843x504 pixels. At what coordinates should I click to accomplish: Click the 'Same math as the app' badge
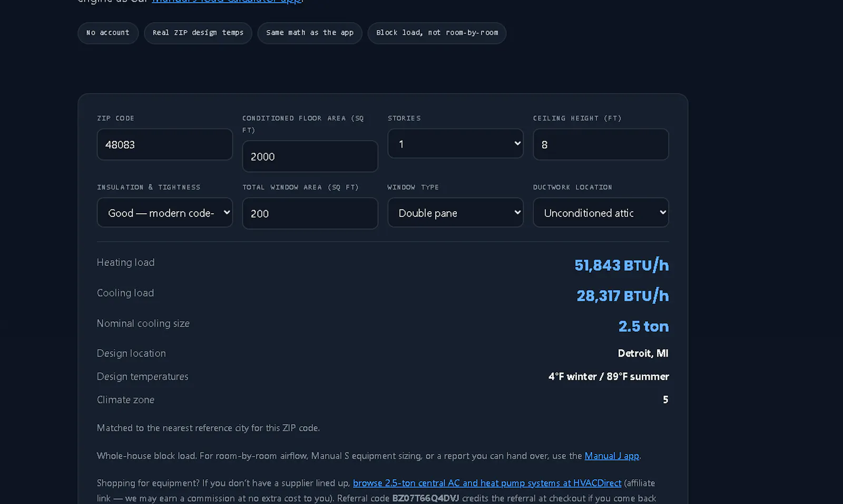[x=310, y=33]
